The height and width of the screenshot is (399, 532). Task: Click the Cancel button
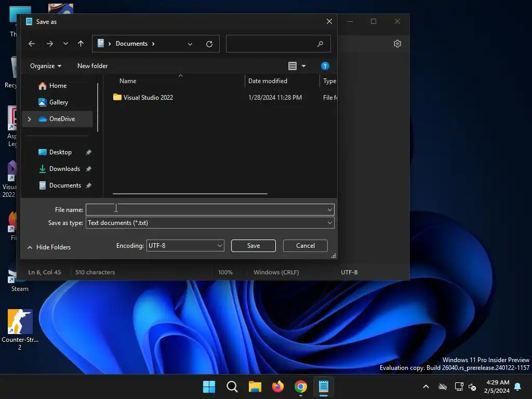coord(305,246)
